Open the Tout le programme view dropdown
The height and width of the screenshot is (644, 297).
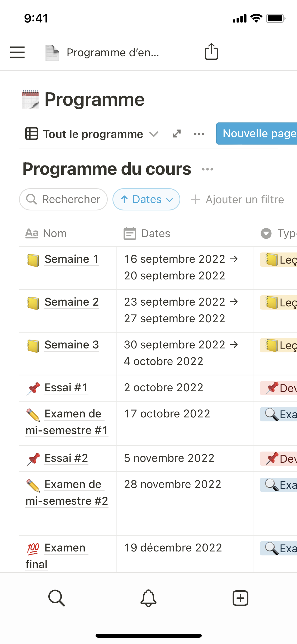pos(92,134)
